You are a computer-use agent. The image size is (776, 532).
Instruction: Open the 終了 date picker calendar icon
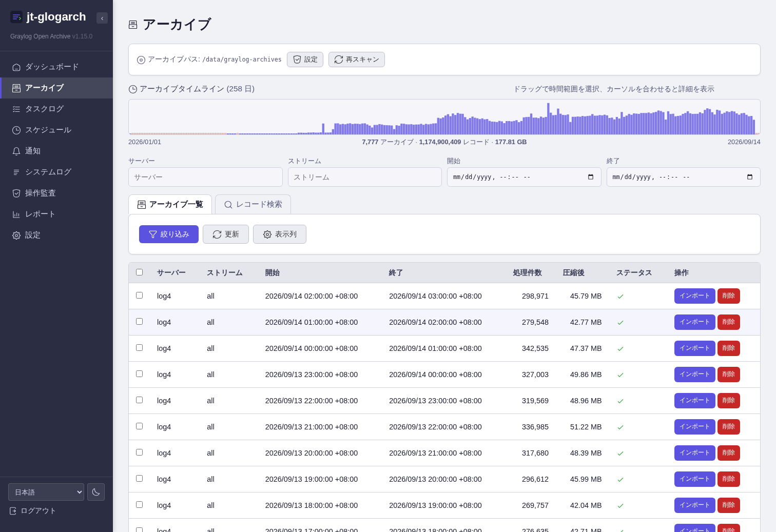[750, 177]
